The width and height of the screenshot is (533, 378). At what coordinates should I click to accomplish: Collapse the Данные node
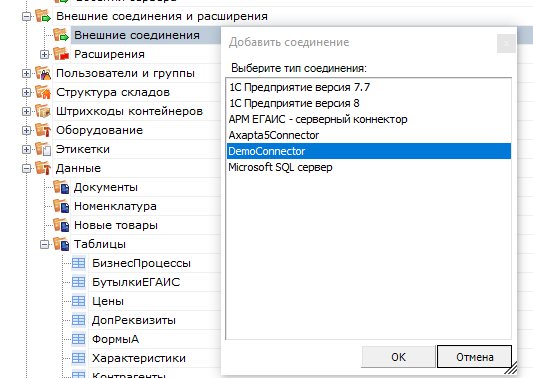tap(26, 169)
